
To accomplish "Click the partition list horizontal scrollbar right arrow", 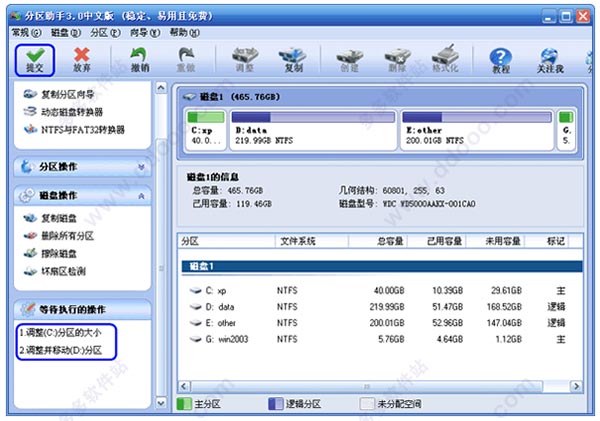I will pos(576,386).
